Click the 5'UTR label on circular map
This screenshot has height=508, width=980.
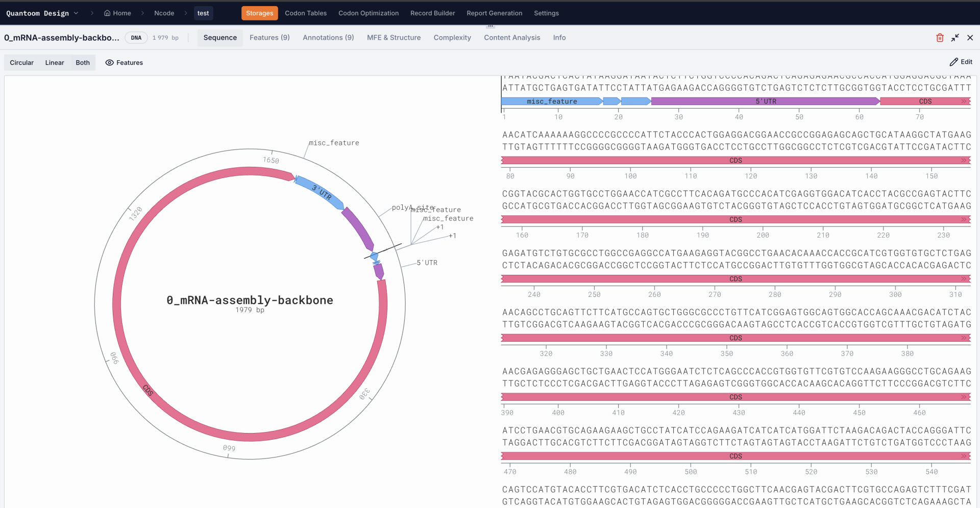tap(427, 263)
